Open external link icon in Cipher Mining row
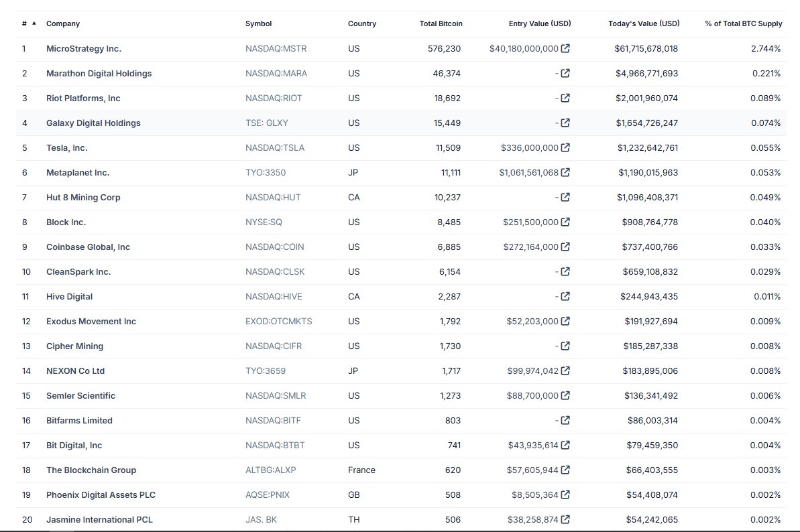Viewport: 800px width, 532px height. click(565, 346)
